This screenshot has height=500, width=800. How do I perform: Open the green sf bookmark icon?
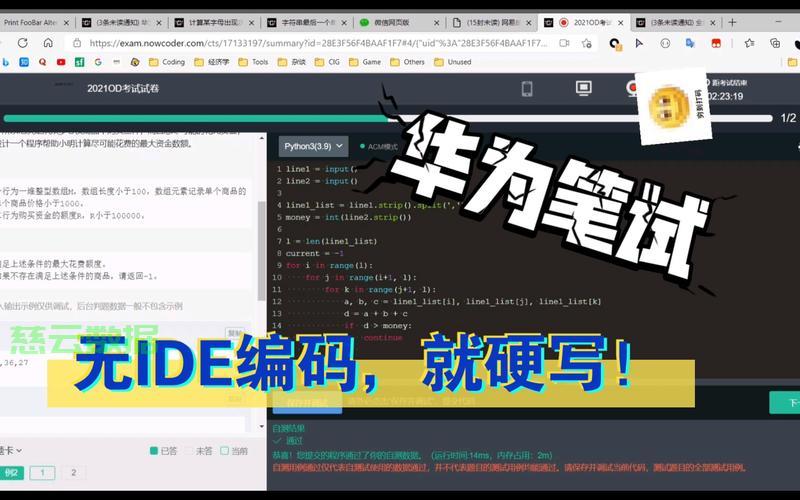[x=79, y=62]
